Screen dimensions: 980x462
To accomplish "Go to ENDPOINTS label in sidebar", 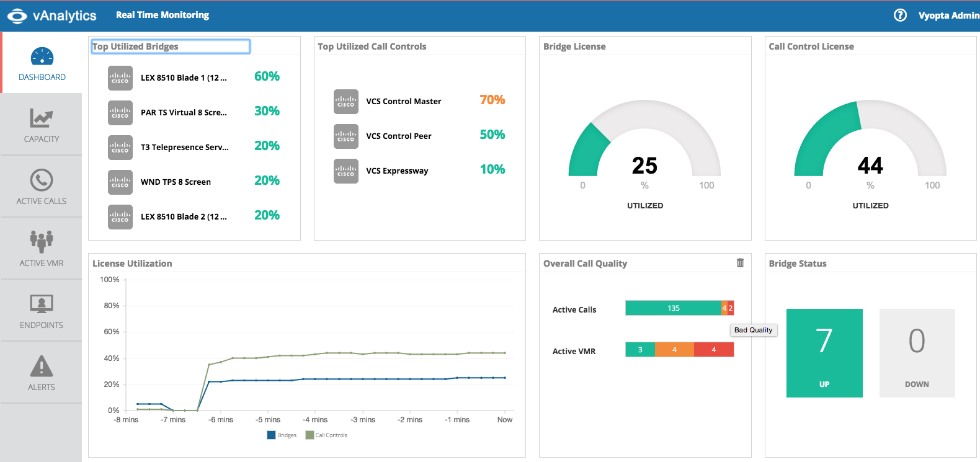I will click(42, 325).
